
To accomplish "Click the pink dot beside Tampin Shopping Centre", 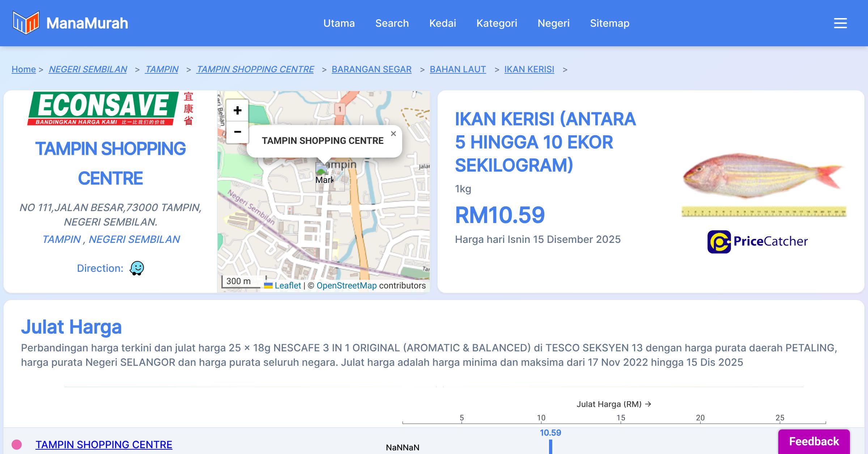I will click(17, 444).
